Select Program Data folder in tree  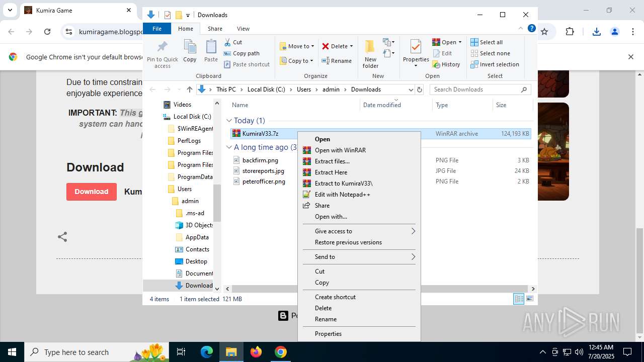190,177
